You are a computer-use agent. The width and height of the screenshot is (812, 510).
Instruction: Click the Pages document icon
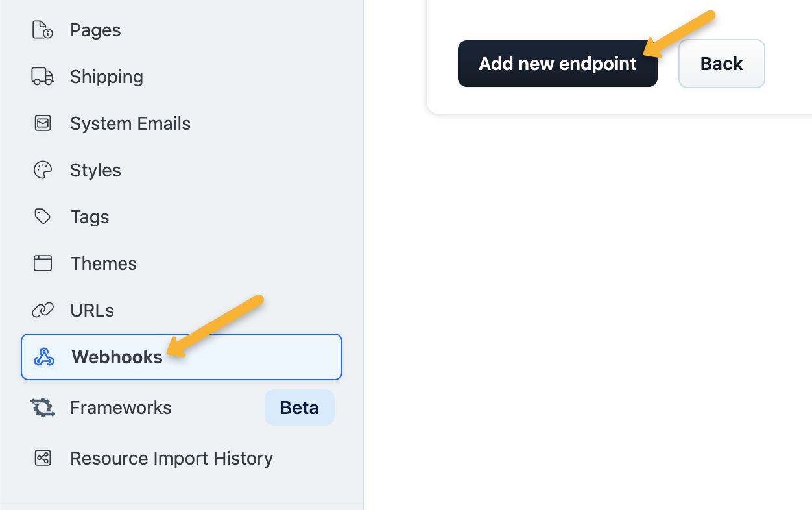pyautogui.click(x=43, y=30)
